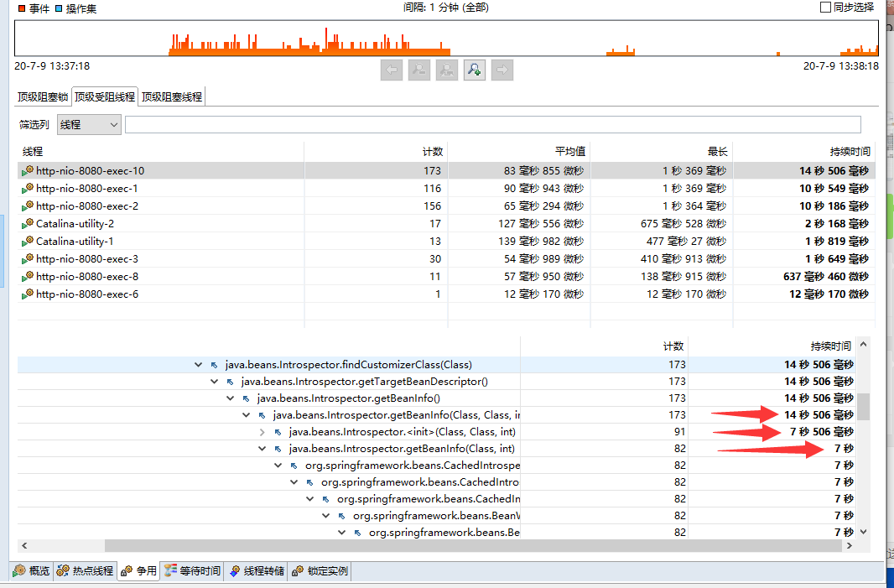Screen dimensions: 894x588
Task: Click thread icon of http-nio-8080-exec-2
Action: (28, 206)
